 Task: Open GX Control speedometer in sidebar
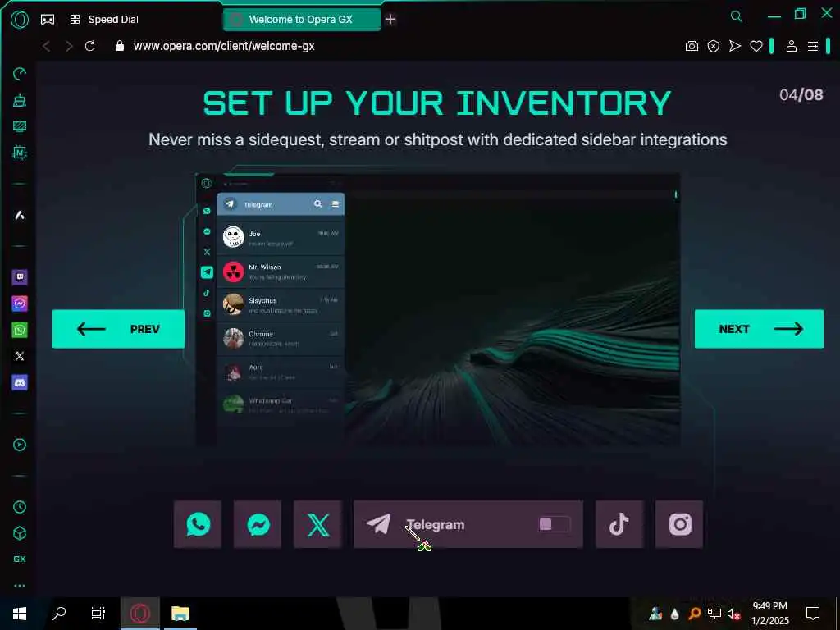[x=20, y=73]
